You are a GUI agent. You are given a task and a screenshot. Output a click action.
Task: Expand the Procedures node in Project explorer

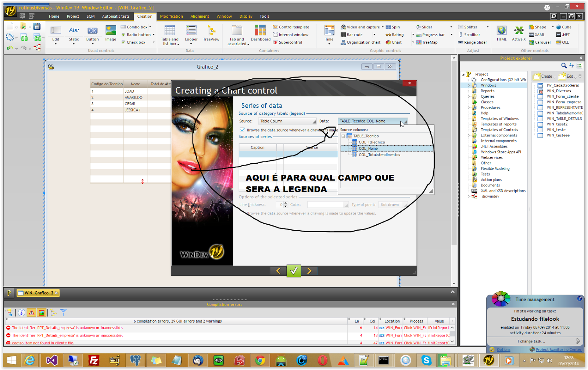pos(469,108)
